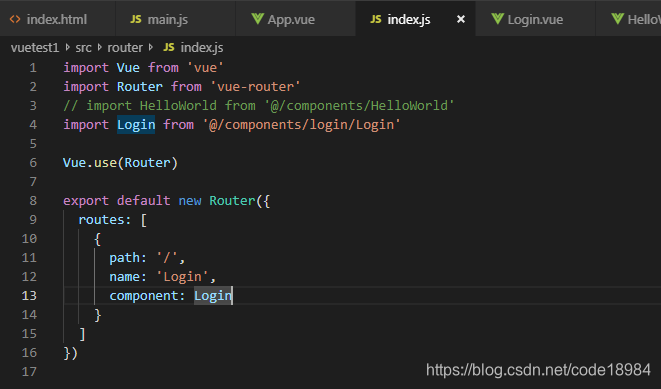Click the Vue logo icon on Login.vue tab
661x389 pixels.
pos(497,19)
